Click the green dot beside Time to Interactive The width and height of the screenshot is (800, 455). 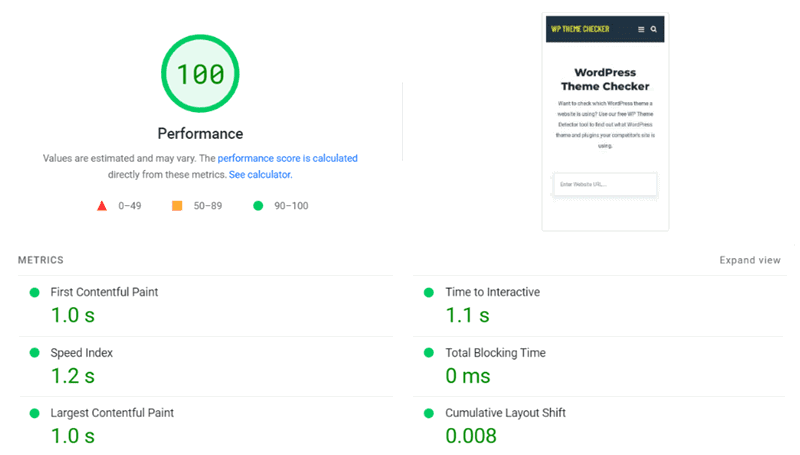[429, 292]
